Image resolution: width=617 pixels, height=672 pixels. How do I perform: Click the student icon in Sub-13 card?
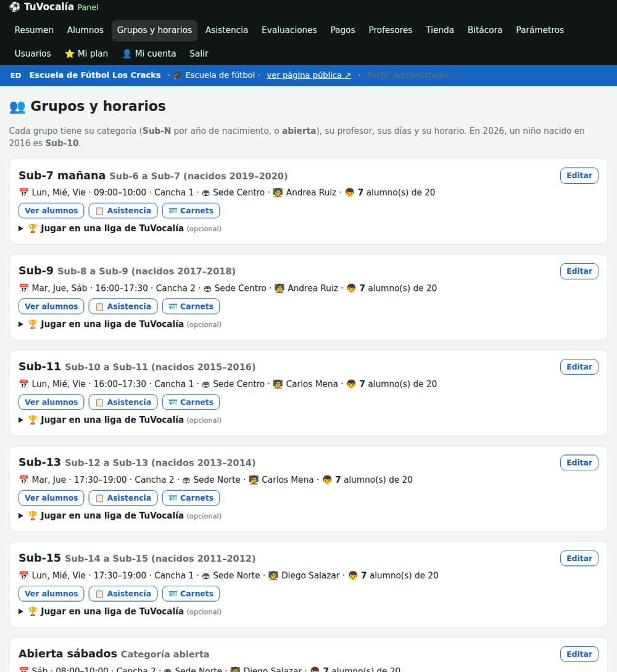click(x=327, y=480)
